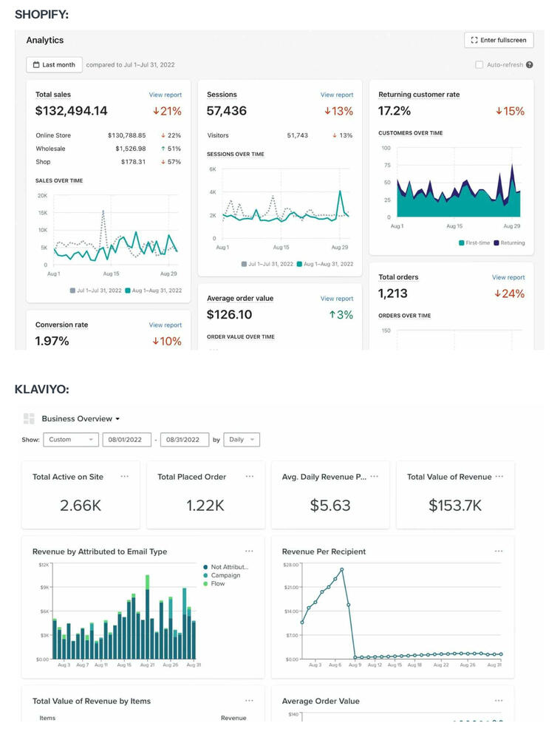Open View report for Total sales
The image size is (560, 743).
[x=165, y=95]
